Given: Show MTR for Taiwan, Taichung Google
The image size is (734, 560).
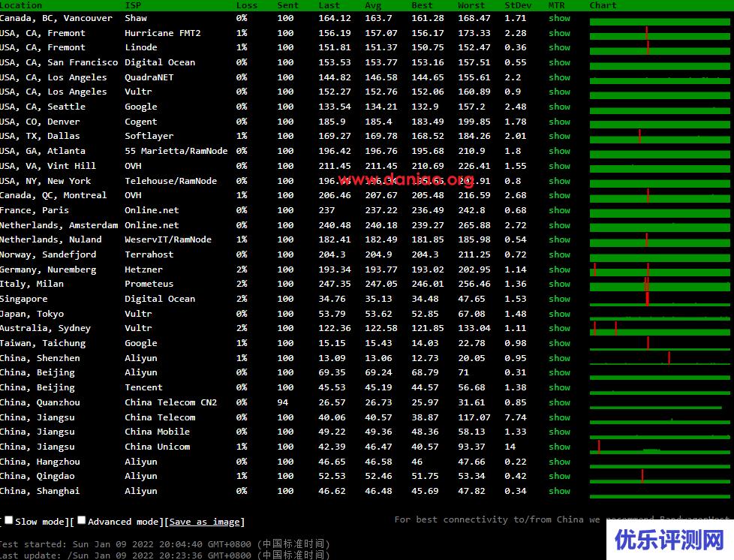Looking at the screenshot, I should [559, 343].
